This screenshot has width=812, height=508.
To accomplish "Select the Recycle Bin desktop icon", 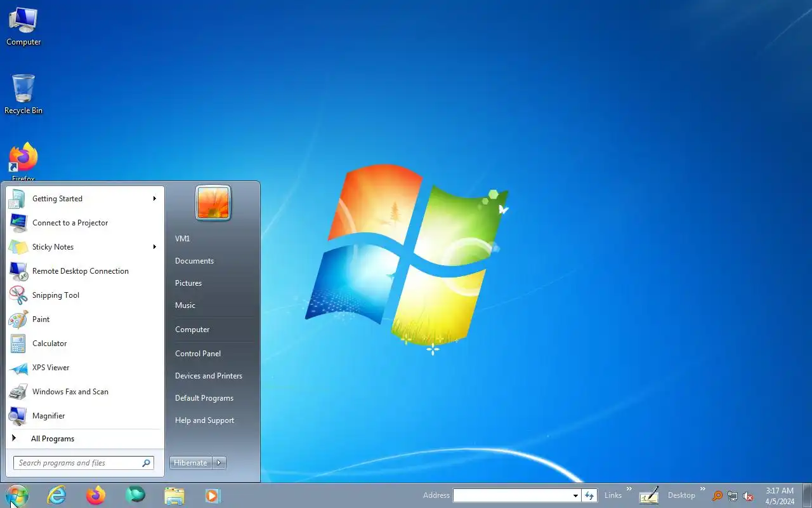I will click(23, 95).
